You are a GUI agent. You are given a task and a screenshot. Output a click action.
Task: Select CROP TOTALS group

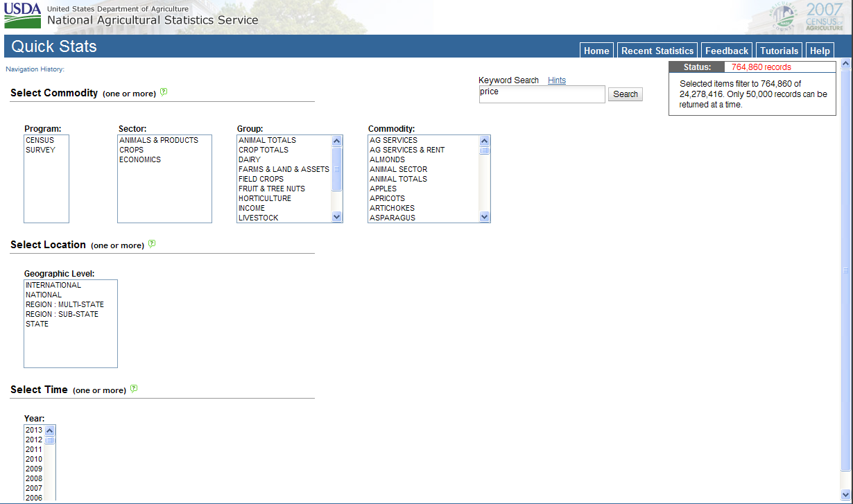[284, 150]
